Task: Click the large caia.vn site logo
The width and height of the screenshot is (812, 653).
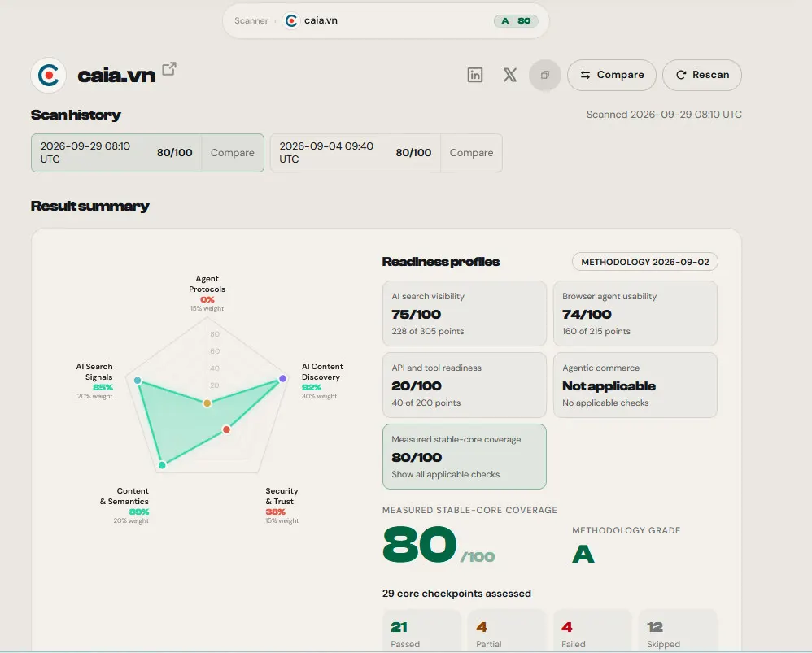Action: pos(49,76)
